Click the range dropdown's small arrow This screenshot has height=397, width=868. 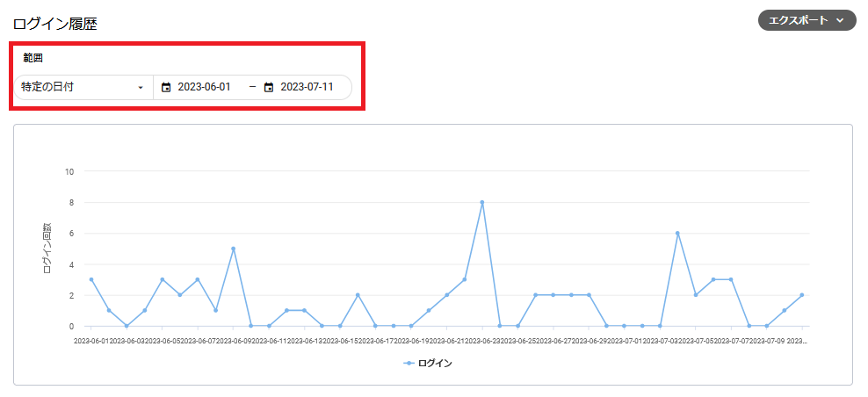(x=141, y=88)
